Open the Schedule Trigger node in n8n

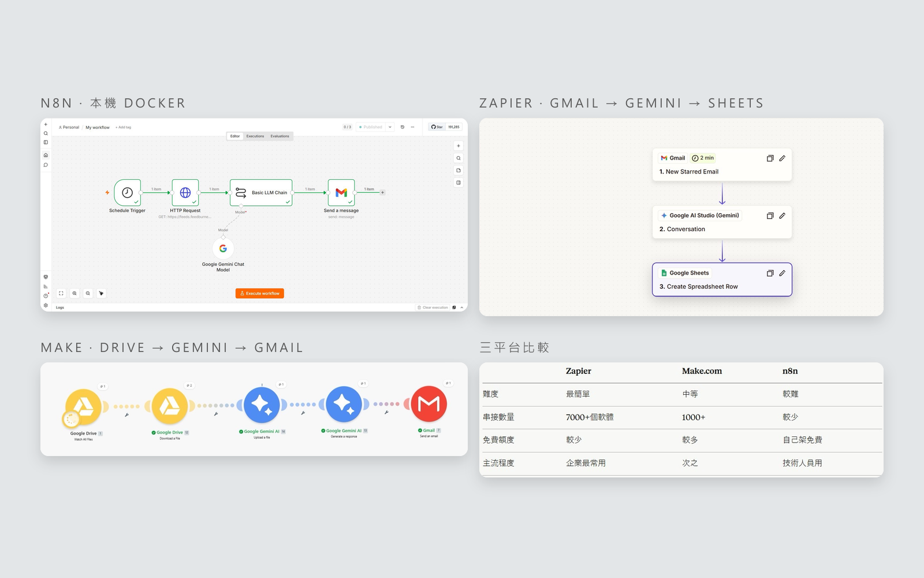tap(128, 192)
